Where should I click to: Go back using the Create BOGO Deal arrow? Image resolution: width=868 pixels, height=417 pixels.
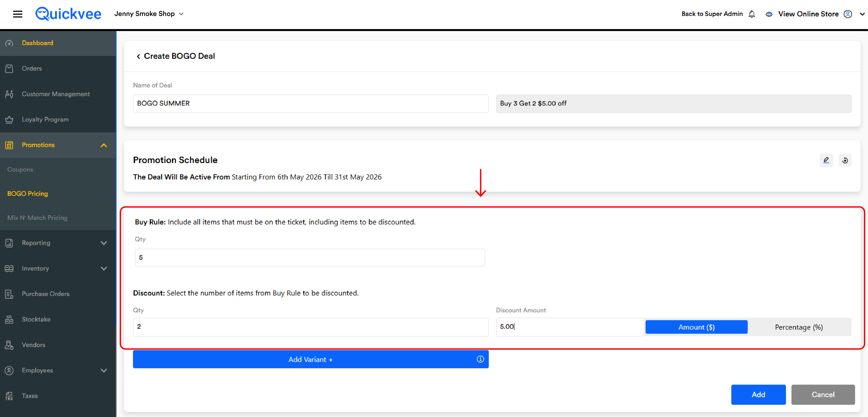pos(138,56)
